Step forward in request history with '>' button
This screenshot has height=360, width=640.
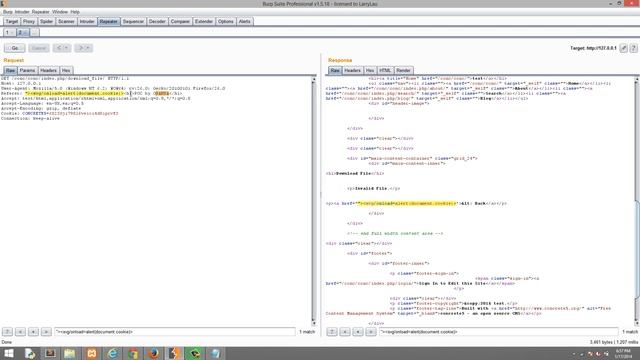pos(80,48)
